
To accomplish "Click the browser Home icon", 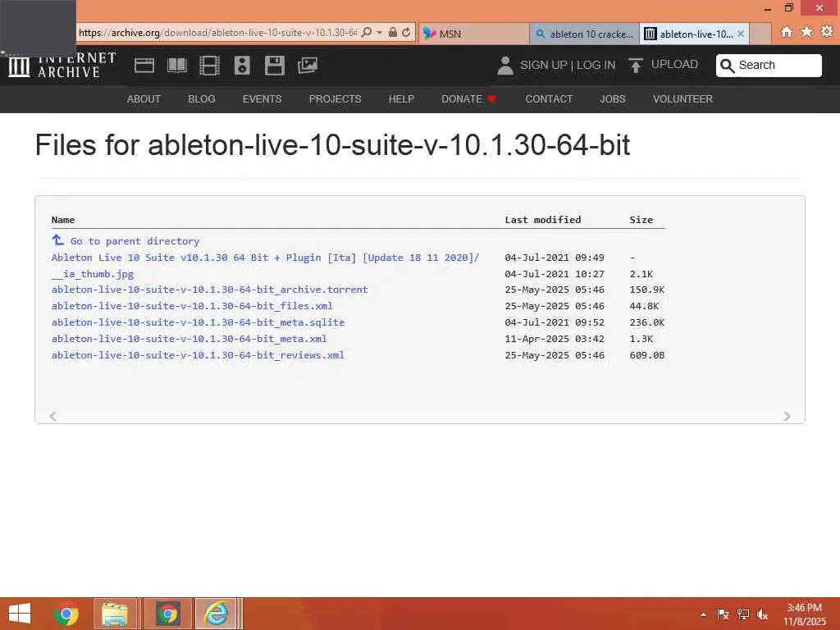I will 786,32.
